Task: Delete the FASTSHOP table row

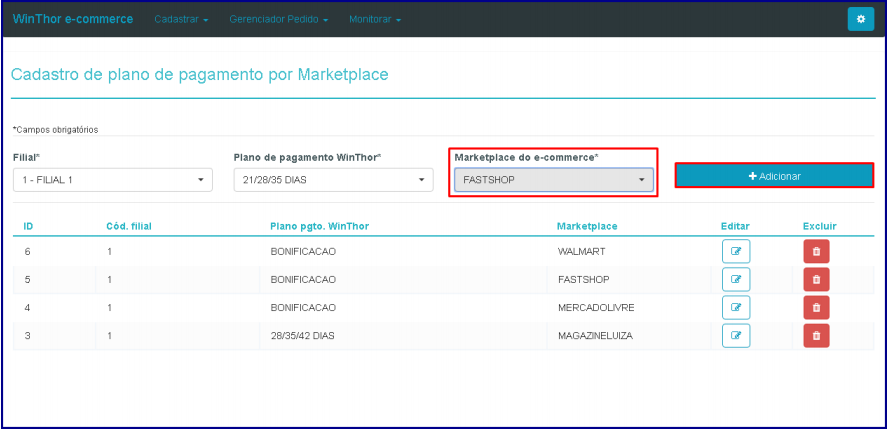Action: click(x=816, y=279)
